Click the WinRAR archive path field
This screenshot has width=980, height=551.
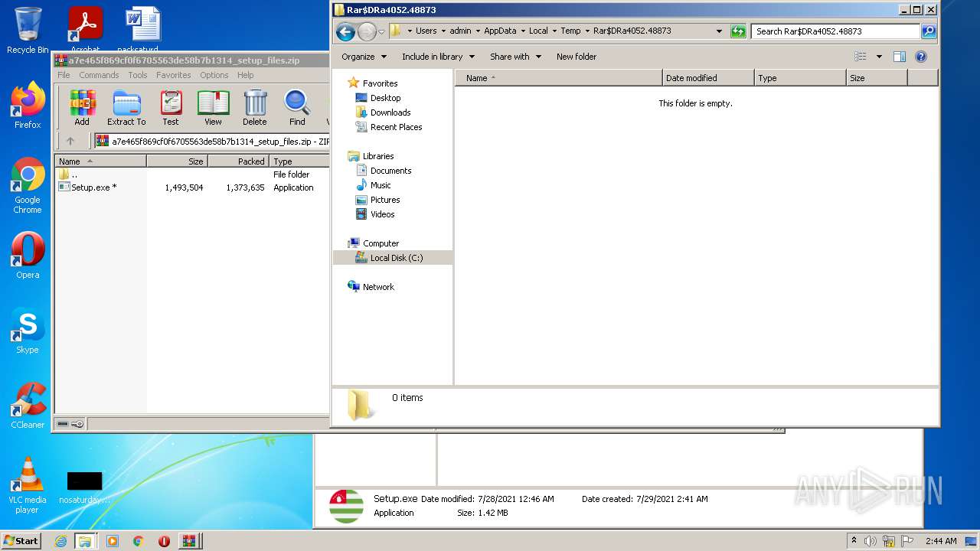coord(212,141)
